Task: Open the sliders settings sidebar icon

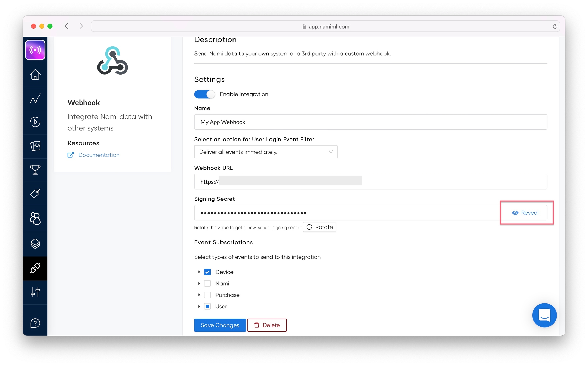Action: pyautogui.click(x=35, y=292)
